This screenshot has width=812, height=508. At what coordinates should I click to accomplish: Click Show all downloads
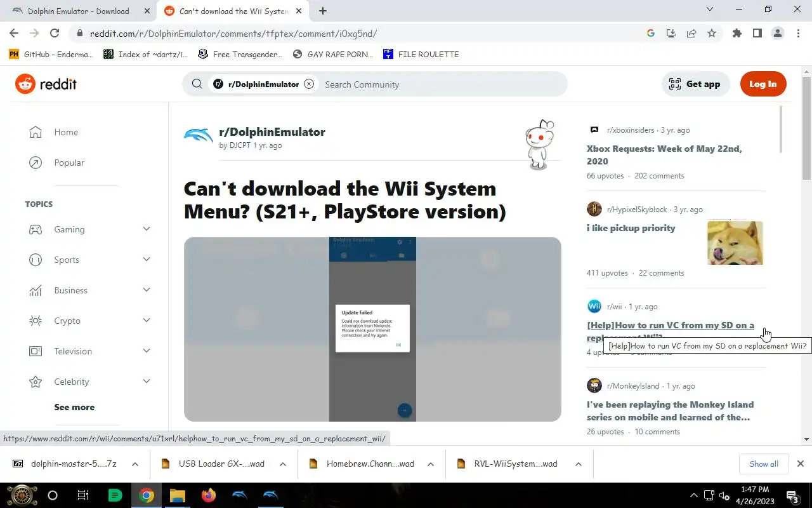click(x=764, y=464)
